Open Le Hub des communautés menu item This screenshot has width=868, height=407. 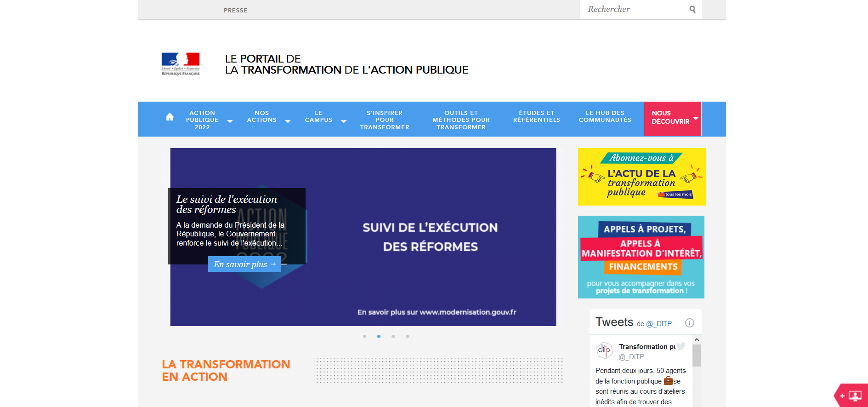[605, 116]
